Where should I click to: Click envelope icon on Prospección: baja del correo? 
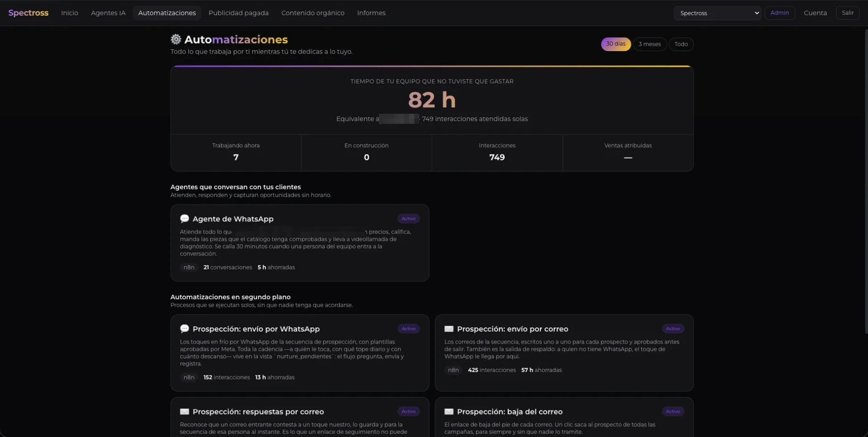449,412
